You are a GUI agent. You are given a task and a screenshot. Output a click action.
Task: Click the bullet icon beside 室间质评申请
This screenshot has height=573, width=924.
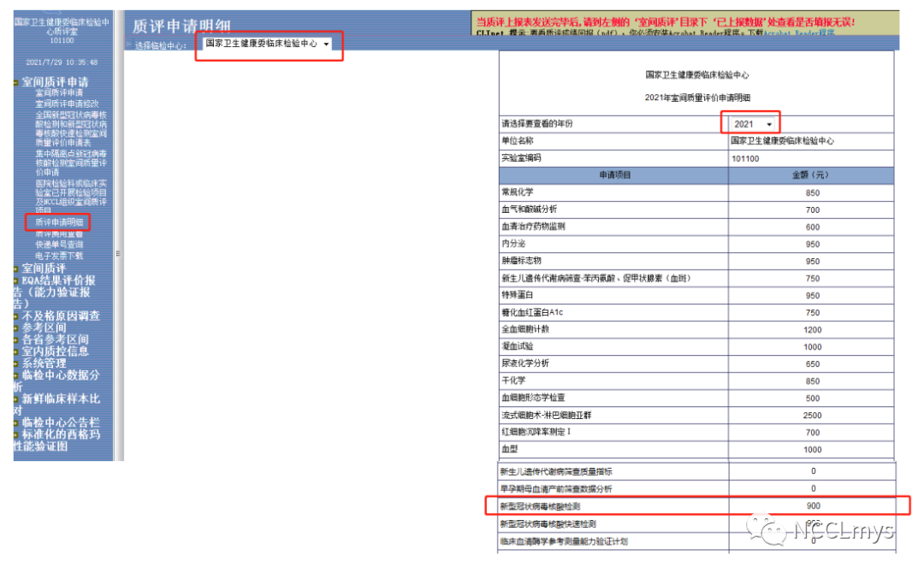[x=16, y=82]
